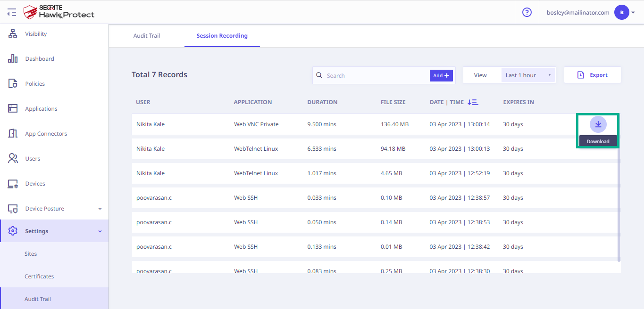
Task: Click the Add button in search bar
Action: (x=441, y=75)
